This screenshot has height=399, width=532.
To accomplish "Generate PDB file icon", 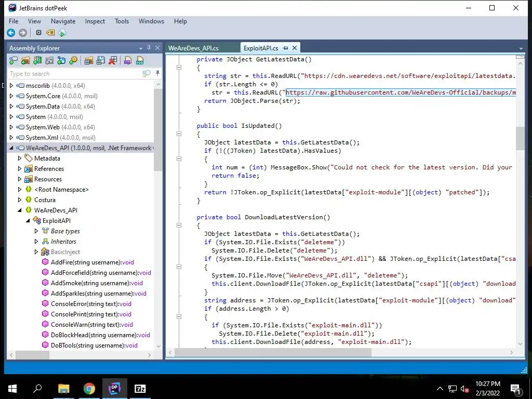I will coord(139,60).
